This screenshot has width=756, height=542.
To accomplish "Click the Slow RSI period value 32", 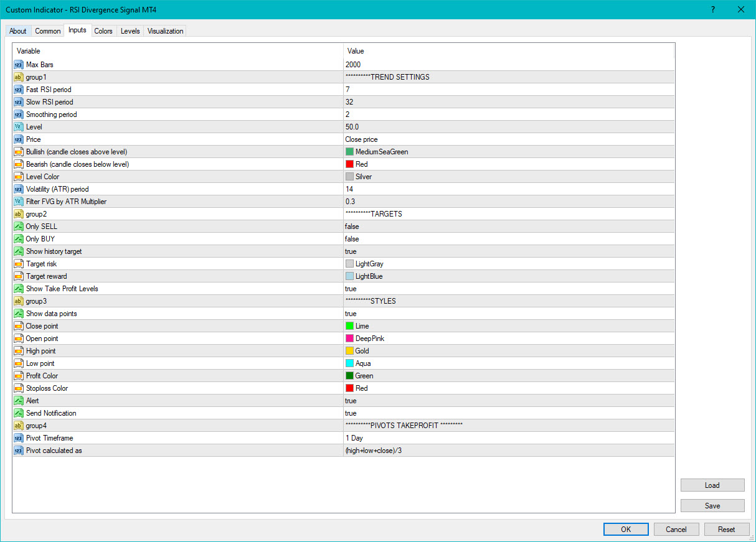I will pos(349,102).
